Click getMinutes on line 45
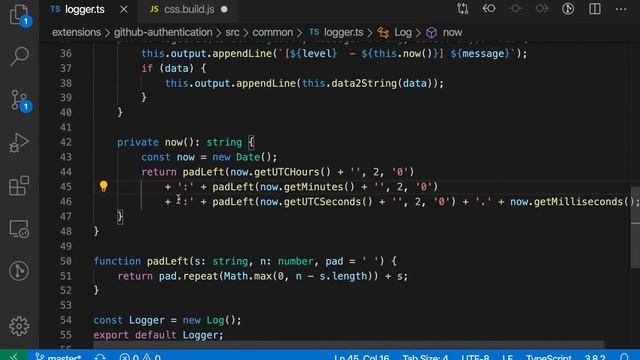This screenshot has height=360, width=640. [313, 187]
